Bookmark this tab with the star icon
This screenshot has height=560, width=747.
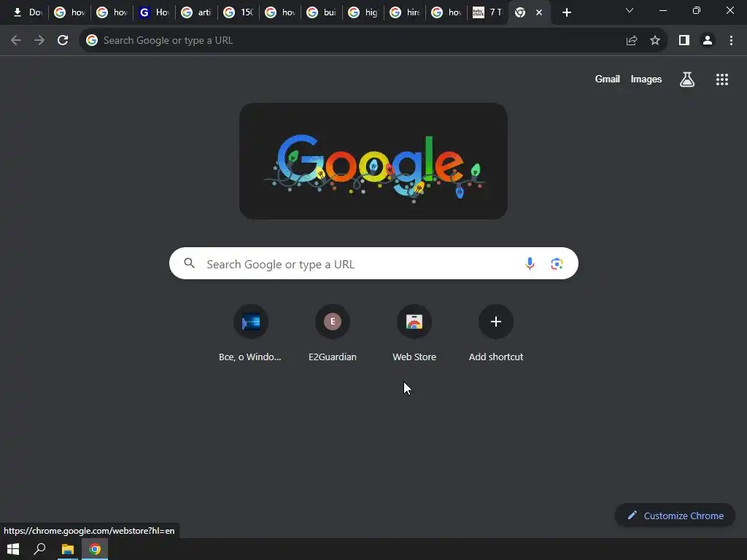[655, 41]
